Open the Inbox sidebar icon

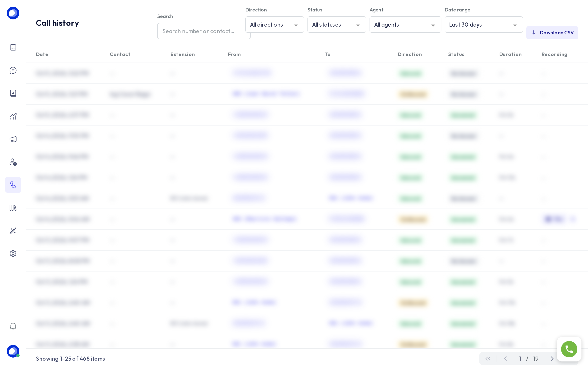click(13, 47)
